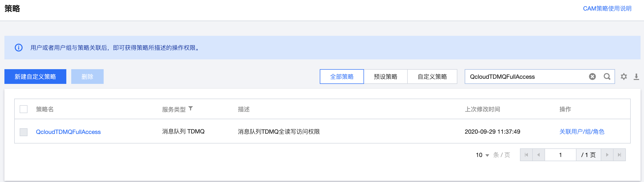Open the CAM策略使用说明 help link

coord(607,9)
